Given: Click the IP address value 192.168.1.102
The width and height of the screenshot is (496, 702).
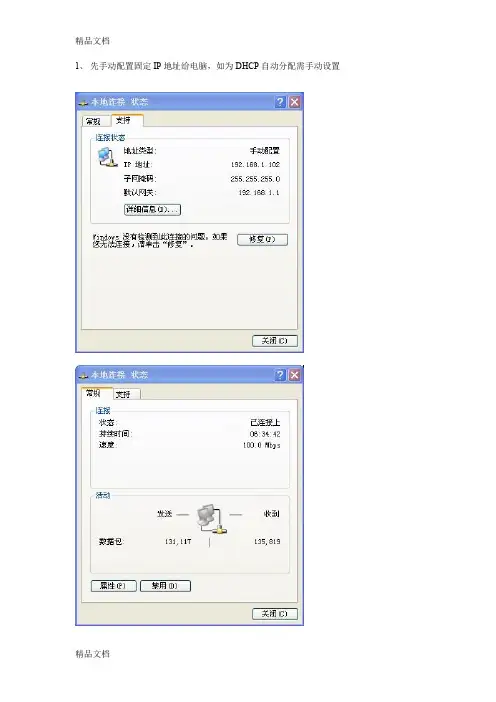Looking at the screenshot, I should pyautogui.click(x=255, y=165).
